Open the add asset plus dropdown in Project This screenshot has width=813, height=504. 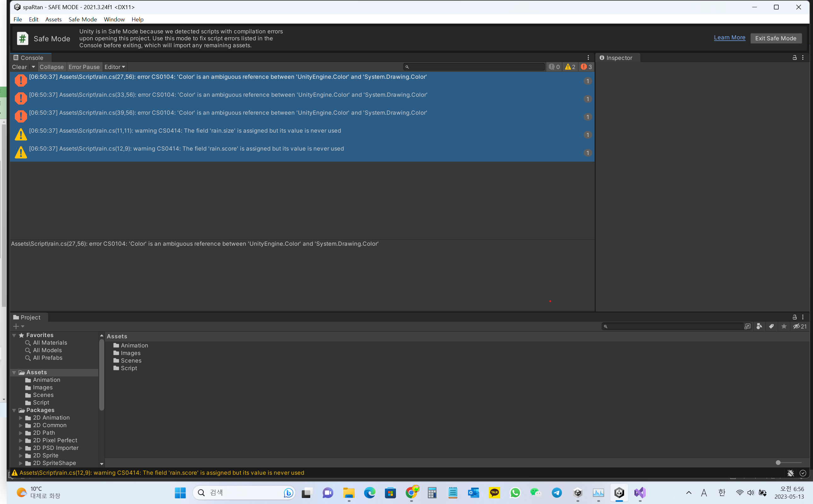(18, 326)
